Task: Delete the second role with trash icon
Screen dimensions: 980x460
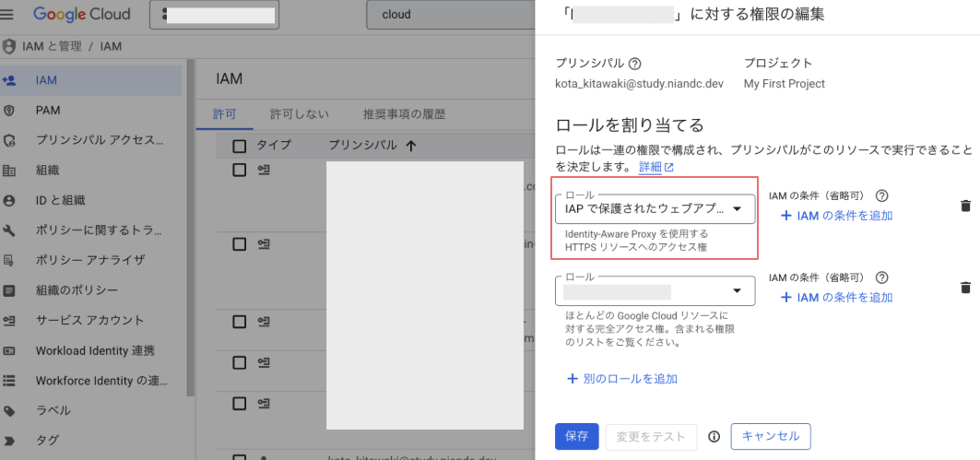Action: (x=965, y=288)
